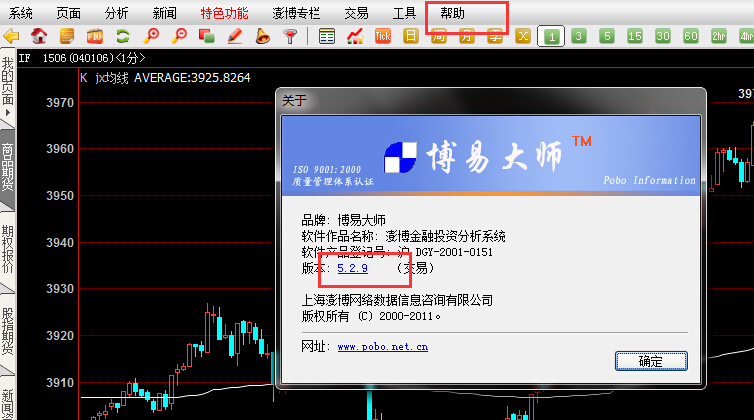Viewport: 754px width, 420px height.
Task: Open the 特色功能 menu
Action: (x=223, y=14)
